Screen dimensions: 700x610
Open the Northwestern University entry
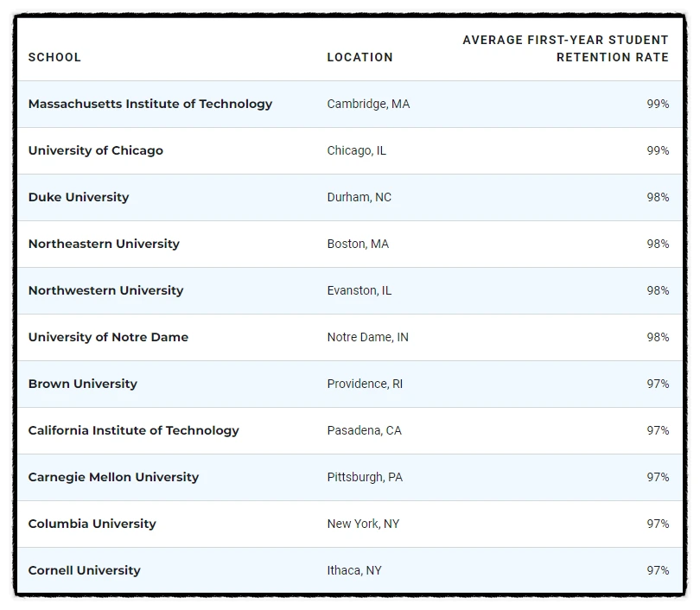105,290
